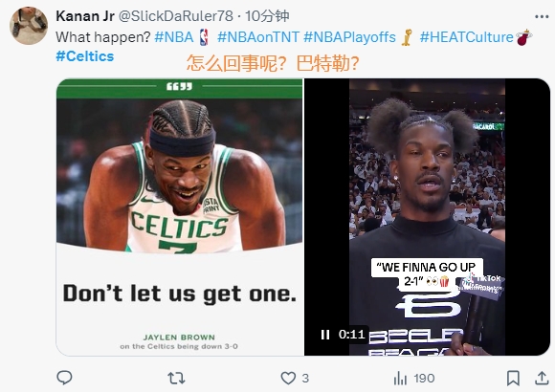
Task: Open the Kanan Jr display name
Action: (85, 16)
